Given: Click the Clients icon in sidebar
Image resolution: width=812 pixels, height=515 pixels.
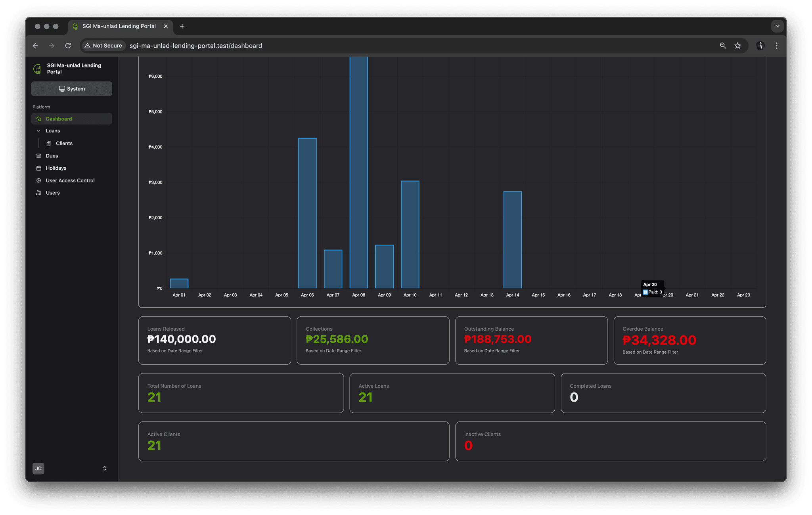Looking at the screenshot, I should click(49, 144).
